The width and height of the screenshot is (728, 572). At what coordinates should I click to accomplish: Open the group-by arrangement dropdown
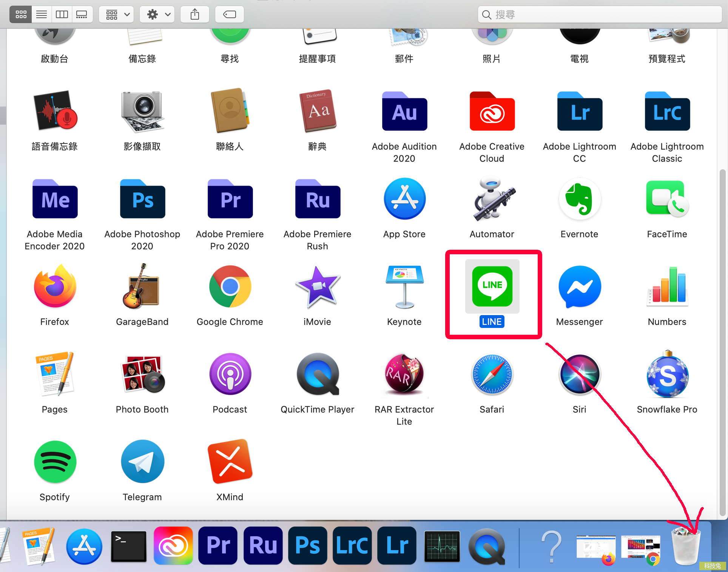point(117,14)
